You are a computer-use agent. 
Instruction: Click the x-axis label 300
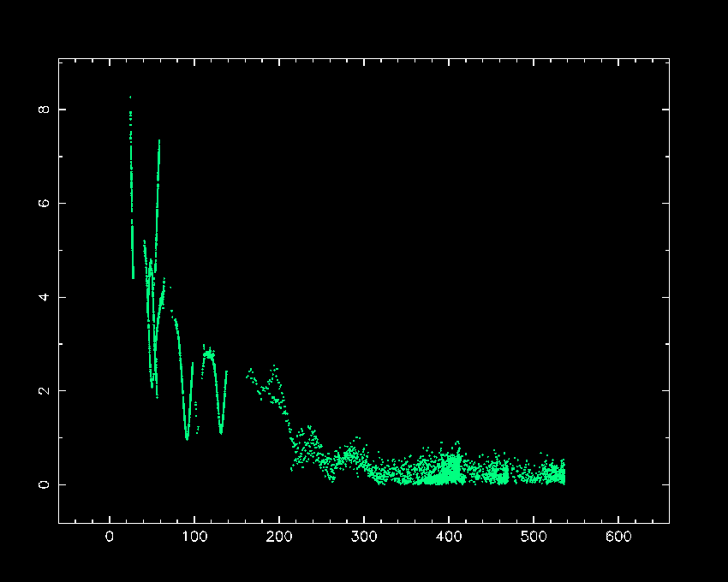pyautogui.click(x=364, y=537)
